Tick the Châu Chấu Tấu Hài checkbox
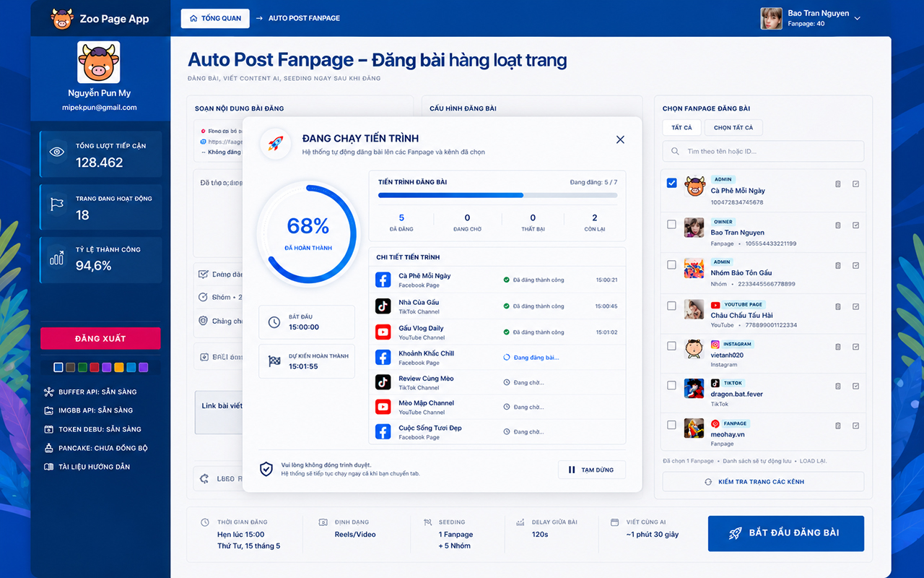924x578 pixels. 671,306
